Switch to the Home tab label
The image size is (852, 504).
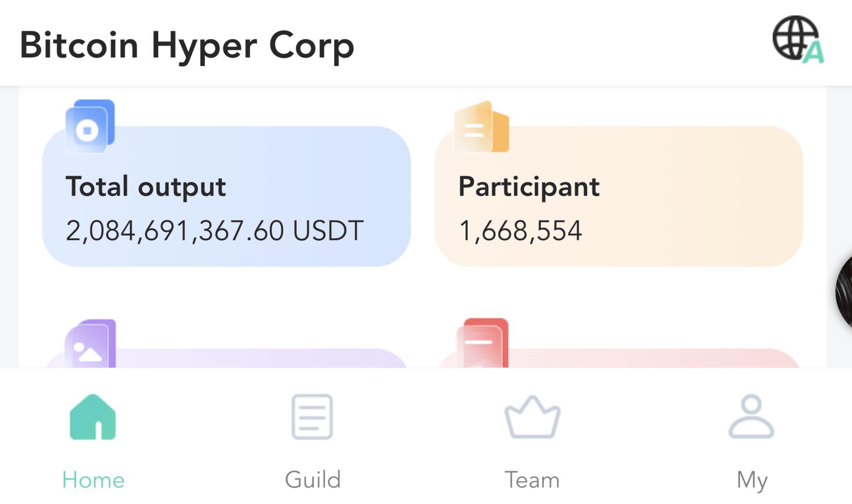click(93, 480)
